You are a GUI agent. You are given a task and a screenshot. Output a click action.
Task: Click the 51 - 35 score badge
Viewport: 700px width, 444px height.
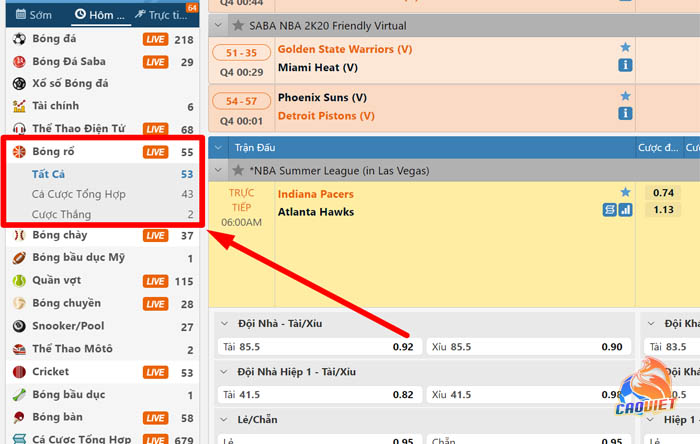(x=242, y=53)
